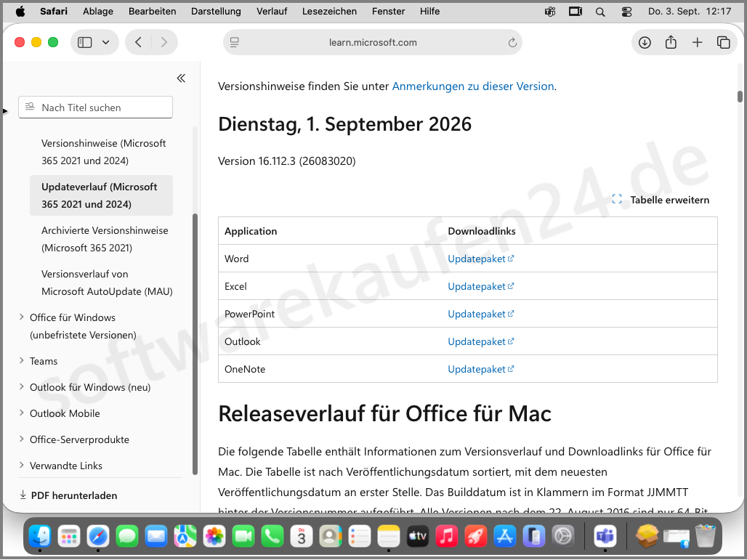The image size is (747, 560).
Task: Click the page vertical scrollbar thumb
Action: tap(740, 96)
